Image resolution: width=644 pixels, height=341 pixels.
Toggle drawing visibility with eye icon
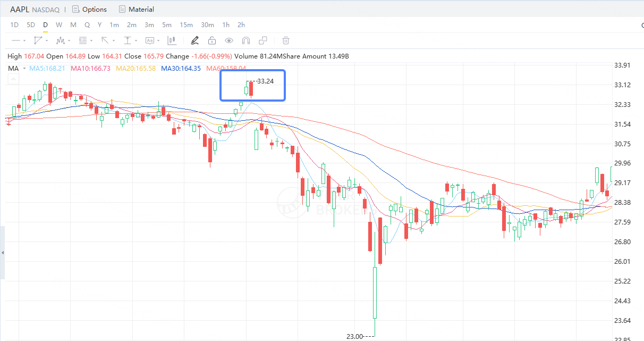(x=229, y=40)
